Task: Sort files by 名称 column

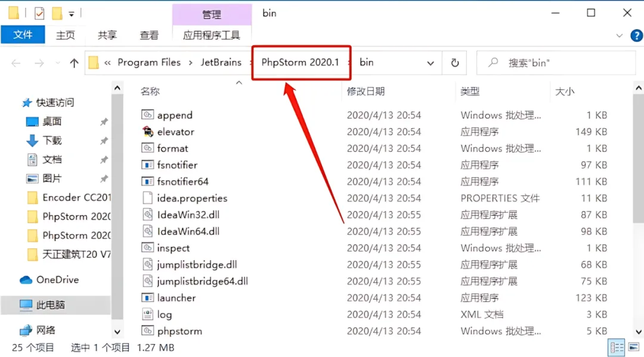Action: point(150,91)
